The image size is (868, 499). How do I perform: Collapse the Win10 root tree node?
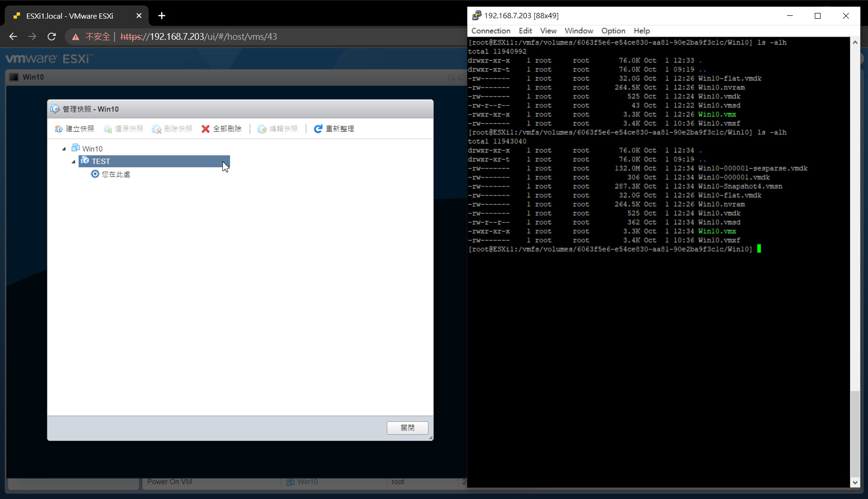click(64, 149)
